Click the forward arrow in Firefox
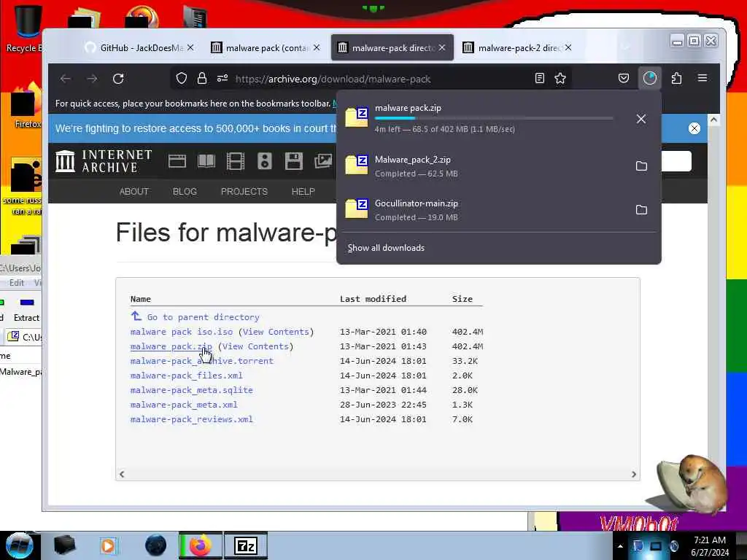The width and height of the screenshot is (747, 560). point(92,79)
